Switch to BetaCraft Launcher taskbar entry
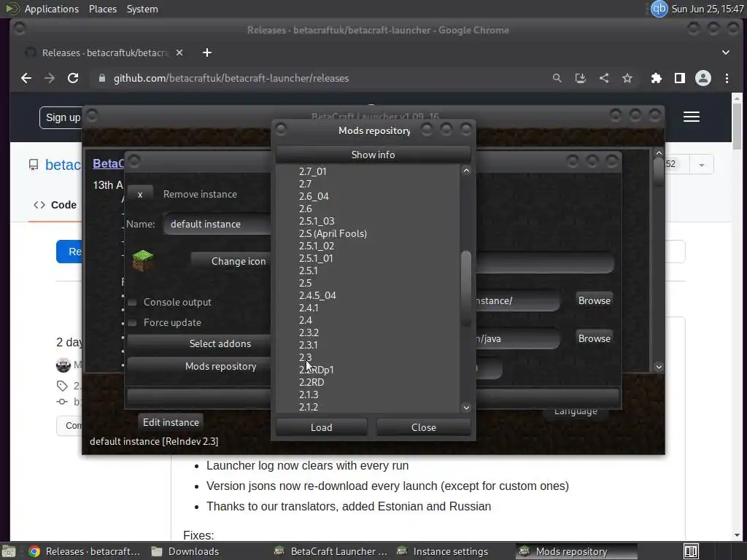This screenshot has width=747, height=560. click(332, 551)
